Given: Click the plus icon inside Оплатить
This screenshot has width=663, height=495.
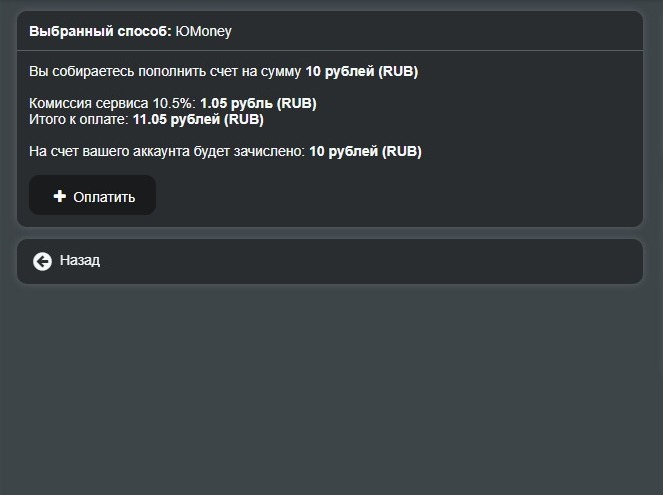Looking at the screenshot, I should (x=60, y=196).
